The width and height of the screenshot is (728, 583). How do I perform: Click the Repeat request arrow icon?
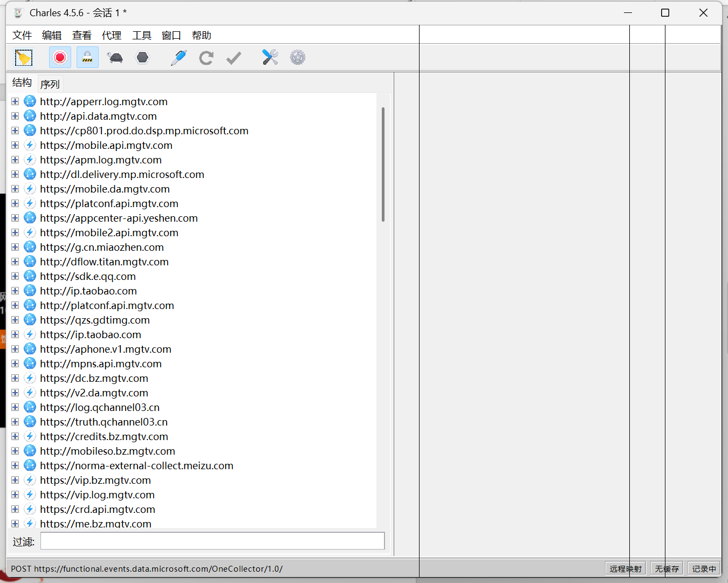(206, 58)
